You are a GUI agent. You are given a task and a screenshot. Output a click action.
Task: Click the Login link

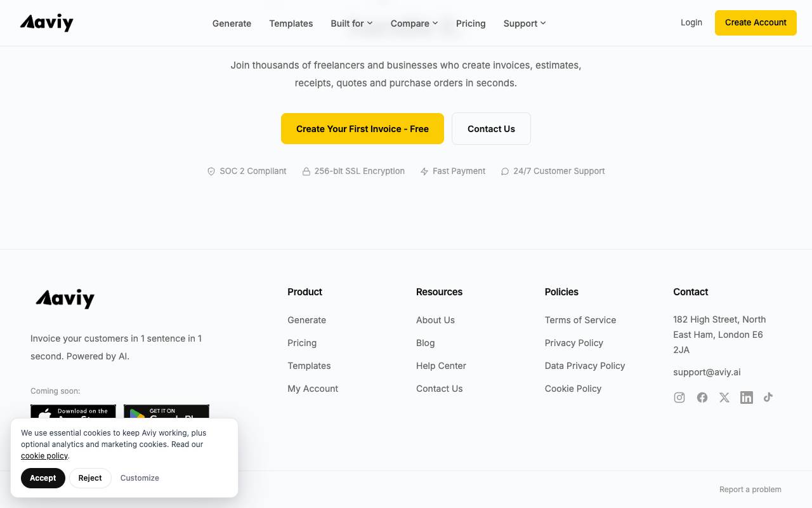[x=691, y=22]
